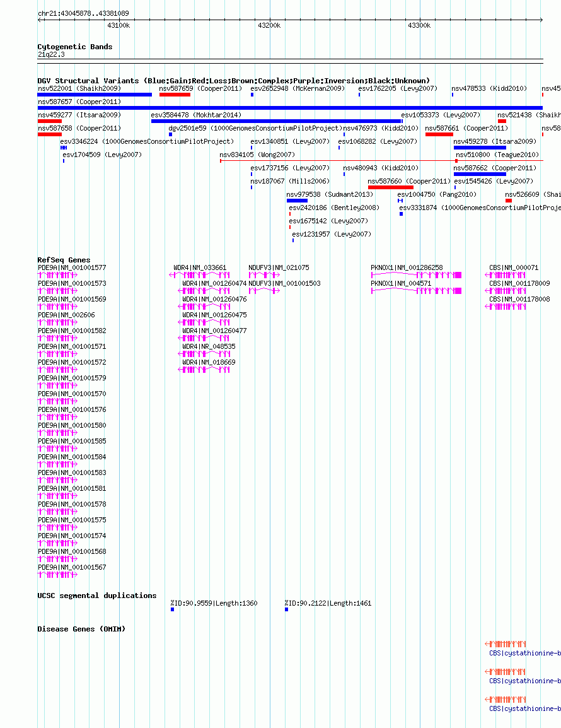Image resolution: width=561 pixels, height=728 pixels.
Task: Select the UCSC segmental duplications track title
Action: click(x=97, y=596)
